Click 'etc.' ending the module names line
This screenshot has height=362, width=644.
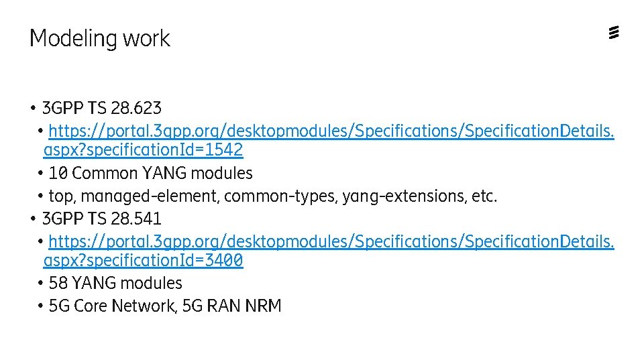[484, 196]
